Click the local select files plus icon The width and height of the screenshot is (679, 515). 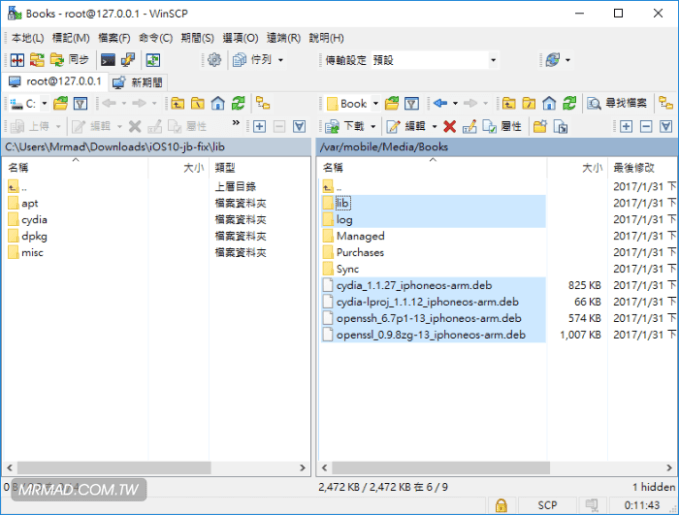pos(259,126)
